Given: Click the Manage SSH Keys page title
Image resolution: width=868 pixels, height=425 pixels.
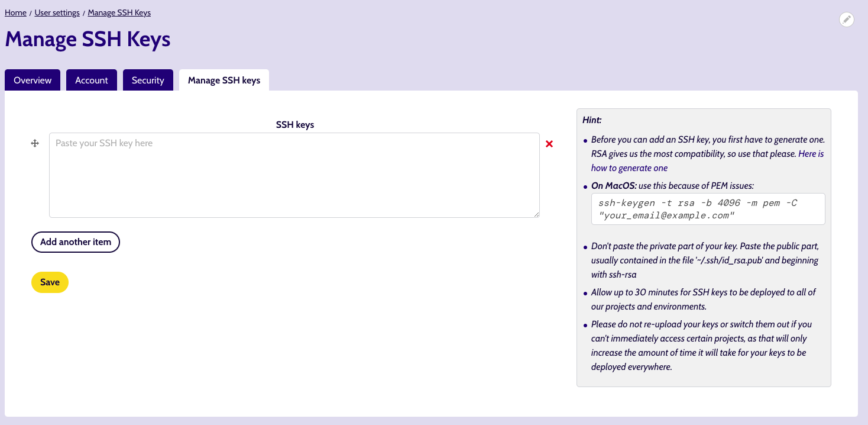Looking at the screenshot, I should point(88,39).
